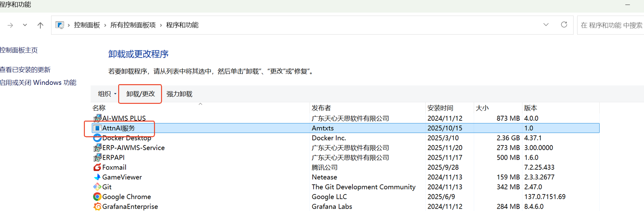Click size 873 MB cell

pyautogui.click(x=508, y=118)
